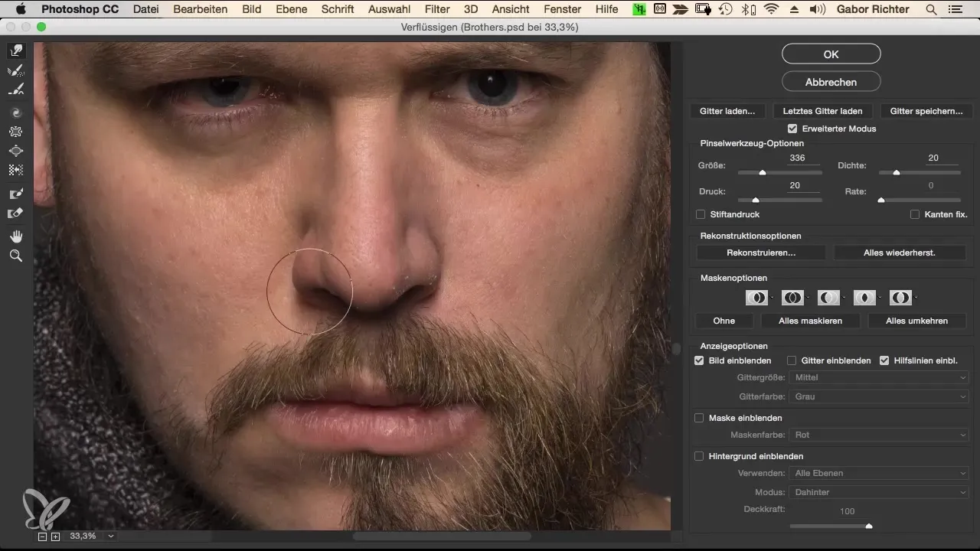Open the Bearbeiten menu
Image resolution: width=980 pixels, height=551 pixels.
201,9
